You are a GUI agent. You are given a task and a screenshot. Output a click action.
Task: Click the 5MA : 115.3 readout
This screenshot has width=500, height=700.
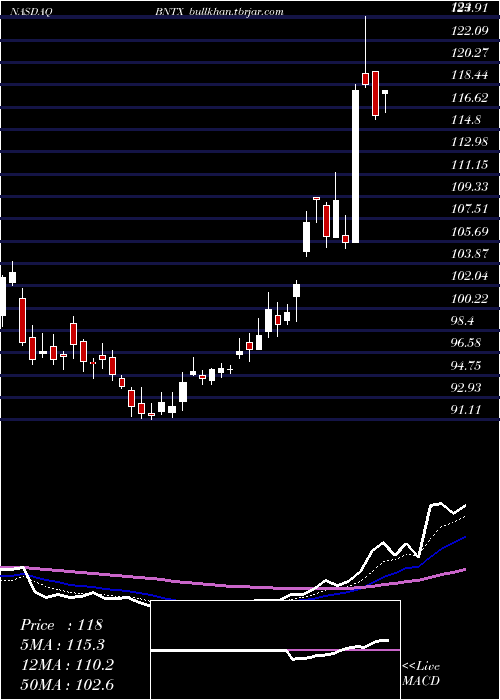[x=64, y=645]
